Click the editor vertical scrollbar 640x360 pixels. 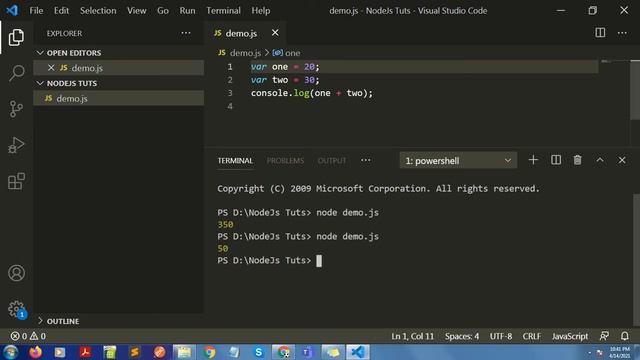pos(635,89)
